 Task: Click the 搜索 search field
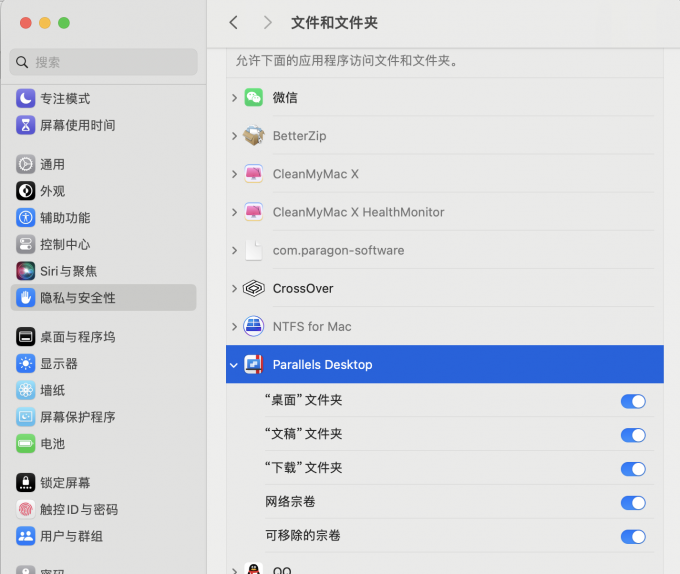(x=103, y=62)
